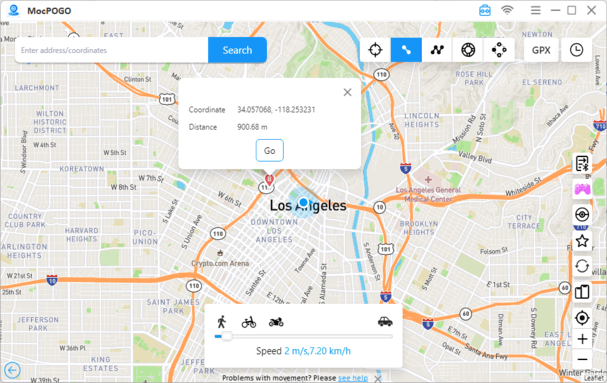Viewport: 607px width, 383px height.
Task: Close the coordinate info popup
Action: [x=347, y=92]
